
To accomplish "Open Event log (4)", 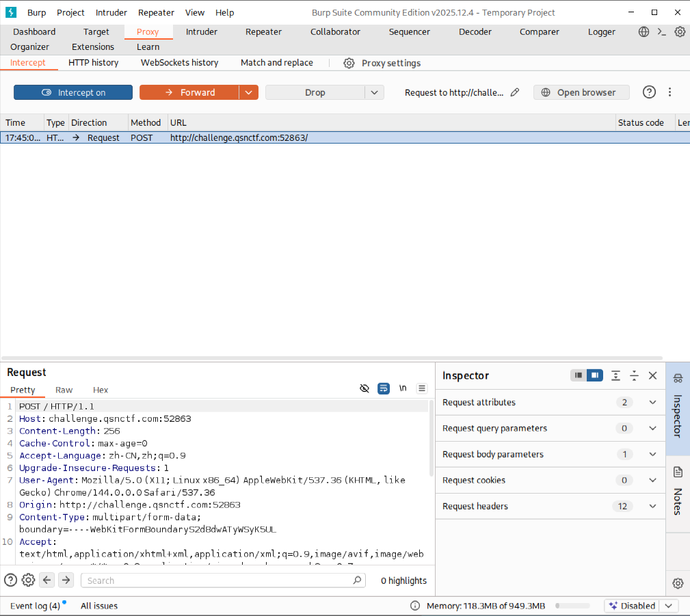I will [35, 606].
